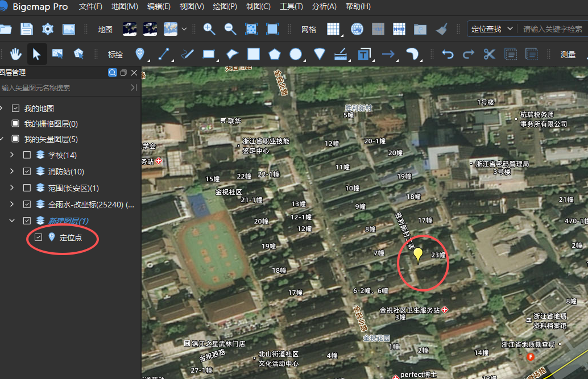Click layer panel search icon
Image resolution: width=588 pixels, height=379 pixels.
[x=112, y=73]
